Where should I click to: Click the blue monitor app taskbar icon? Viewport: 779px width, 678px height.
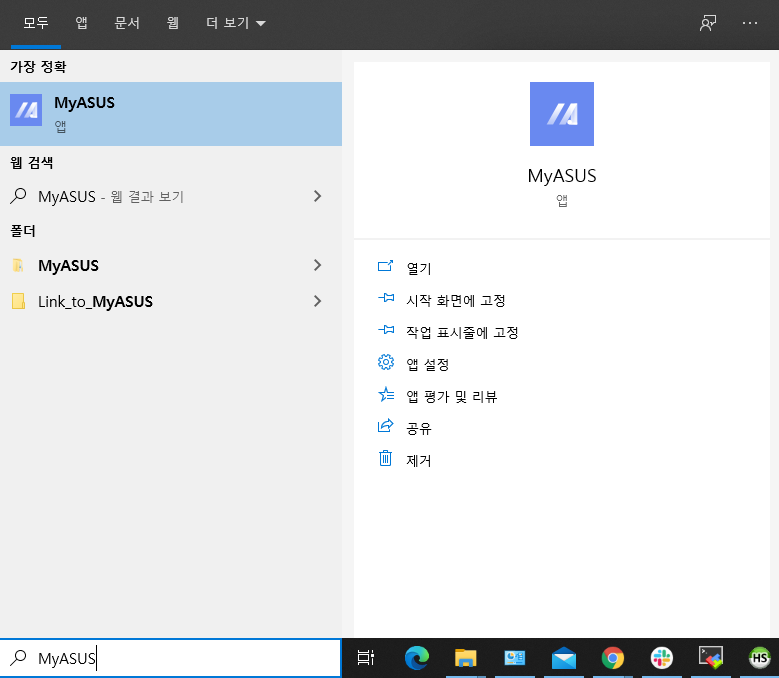tap(515, 658)
